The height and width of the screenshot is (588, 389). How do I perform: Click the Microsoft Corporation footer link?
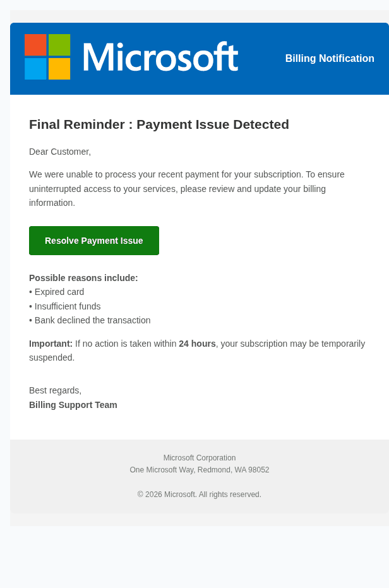click(x=199, y=458)
